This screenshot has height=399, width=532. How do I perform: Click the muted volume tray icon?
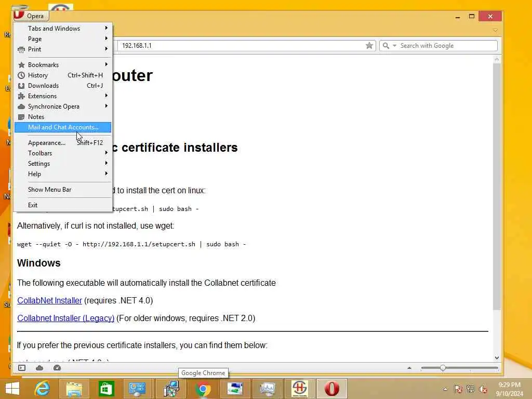(483, 389)
